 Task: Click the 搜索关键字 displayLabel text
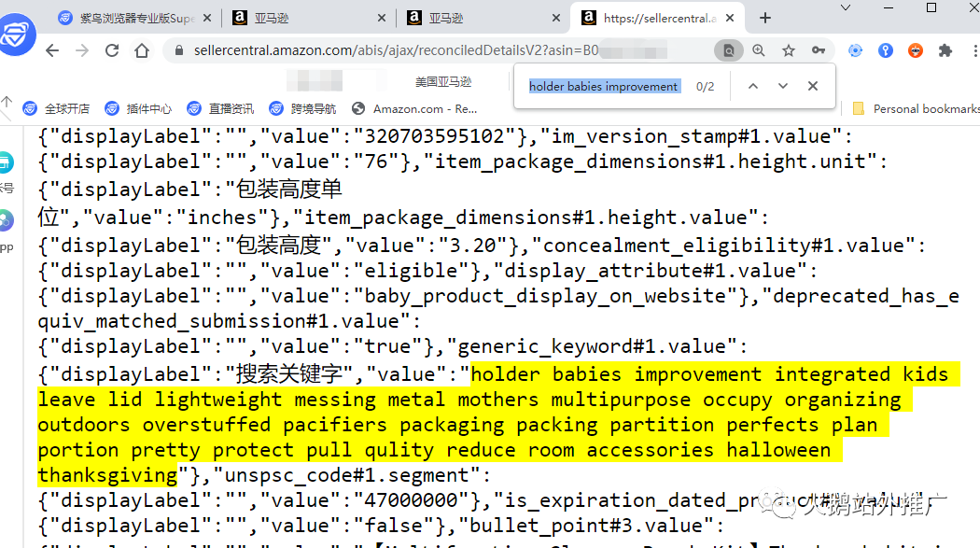[288, 374]
